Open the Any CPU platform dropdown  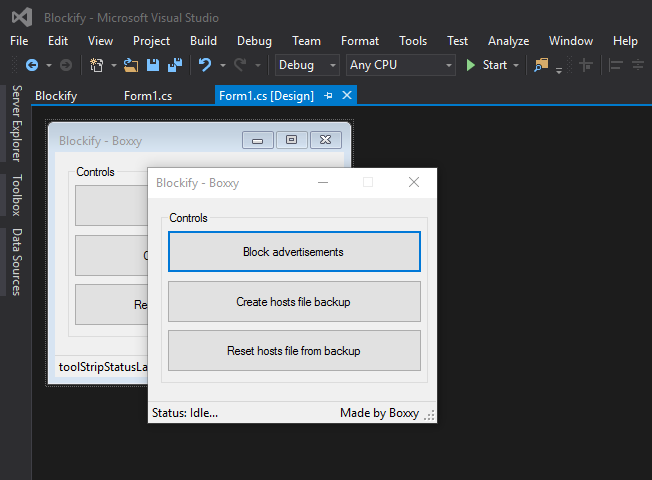[401, 65]
